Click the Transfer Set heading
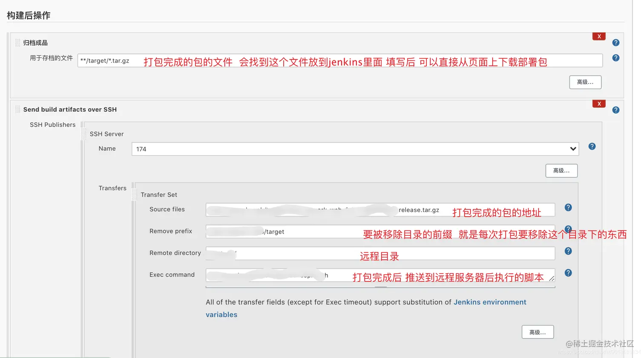Screen dimensions: 644x358 pyautogui.click(x=159, y=195)
